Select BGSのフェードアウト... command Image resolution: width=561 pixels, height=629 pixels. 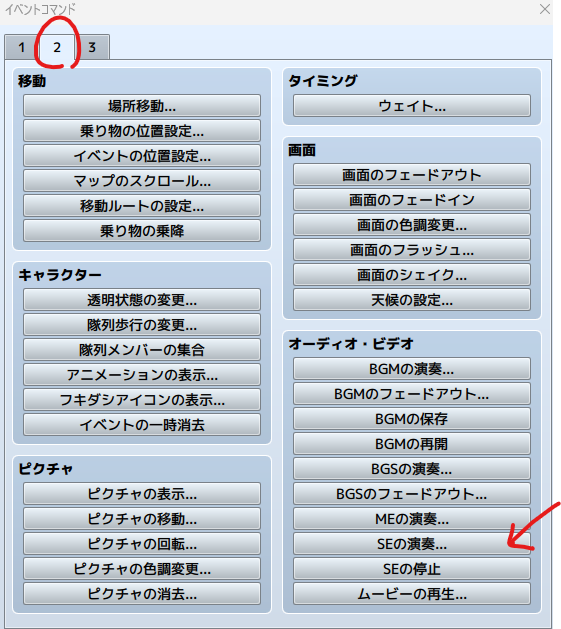(x=412, y=493)
